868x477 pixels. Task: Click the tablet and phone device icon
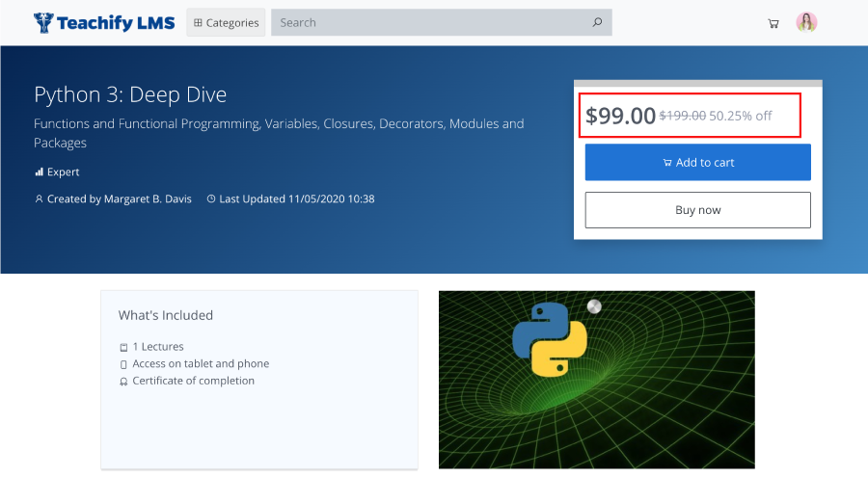(123, 364)
